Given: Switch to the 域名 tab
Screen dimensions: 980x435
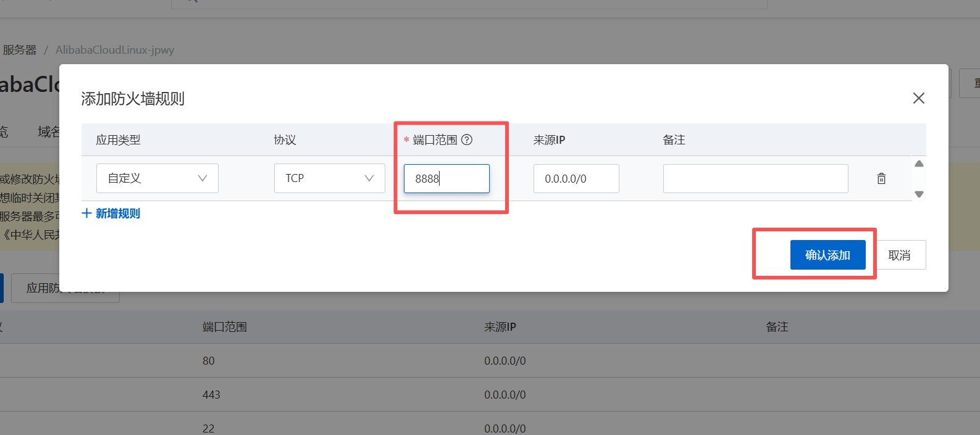Looking at the screenshot, I should click(x=48, y=131).
